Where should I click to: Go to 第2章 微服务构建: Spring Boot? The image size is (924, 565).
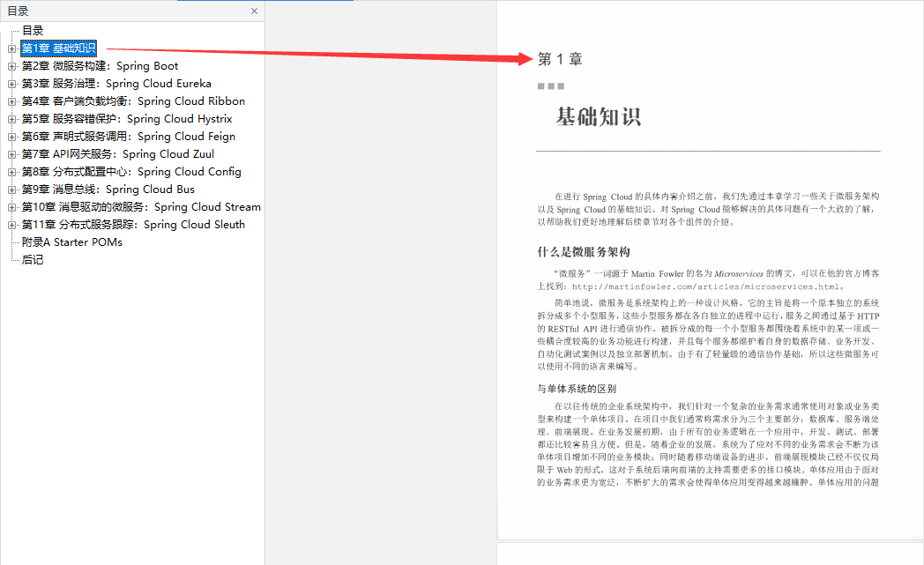coord(100,66)
